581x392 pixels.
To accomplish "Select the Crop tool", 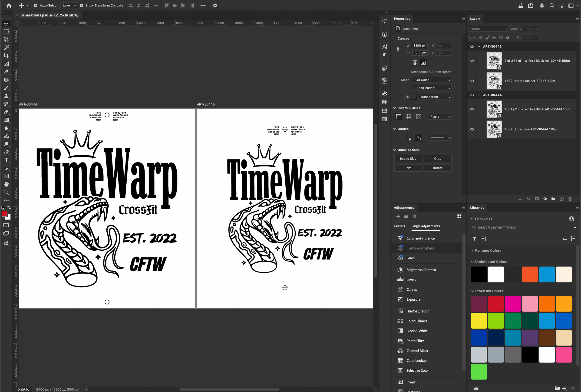I will 6,56.
